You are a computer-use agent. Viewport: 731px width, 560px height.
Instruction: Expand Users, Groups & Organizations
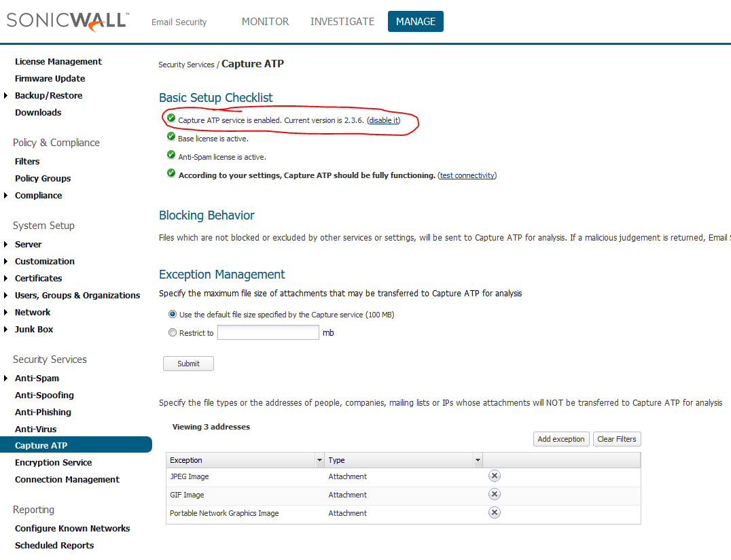tap(5, 295)
